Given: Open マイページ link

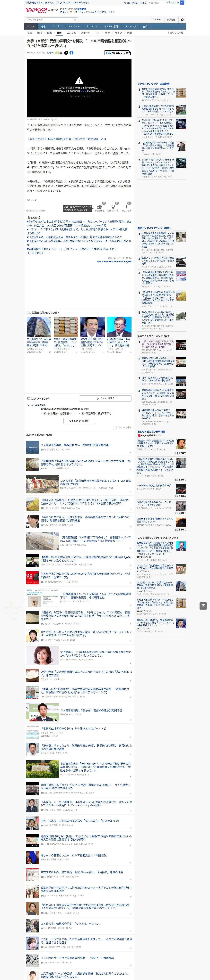Looking at the screenshot, I should tap(157, 19).
